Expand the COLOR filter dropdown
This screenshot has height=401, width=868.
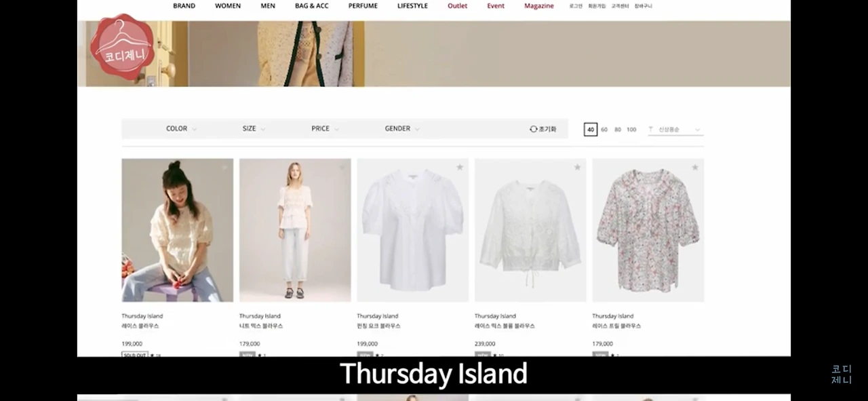tap(181, 129)
